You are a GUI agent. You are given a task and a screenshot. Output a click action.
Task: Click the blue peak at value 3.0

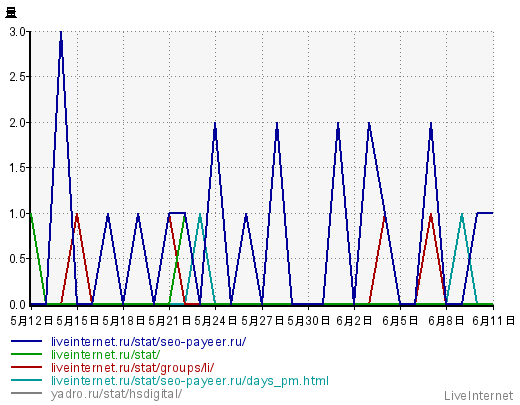click(x=61, y=33)
